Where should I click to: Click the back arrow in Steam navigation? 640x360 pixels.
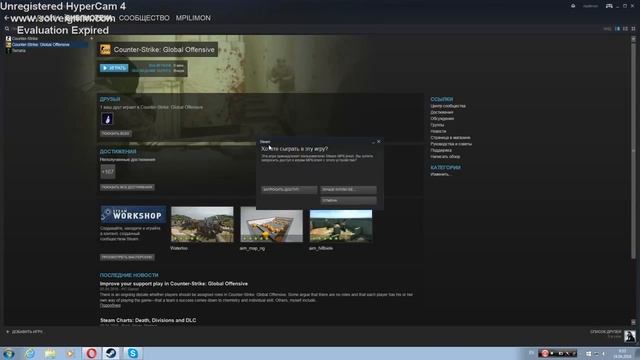click(6, 18)
